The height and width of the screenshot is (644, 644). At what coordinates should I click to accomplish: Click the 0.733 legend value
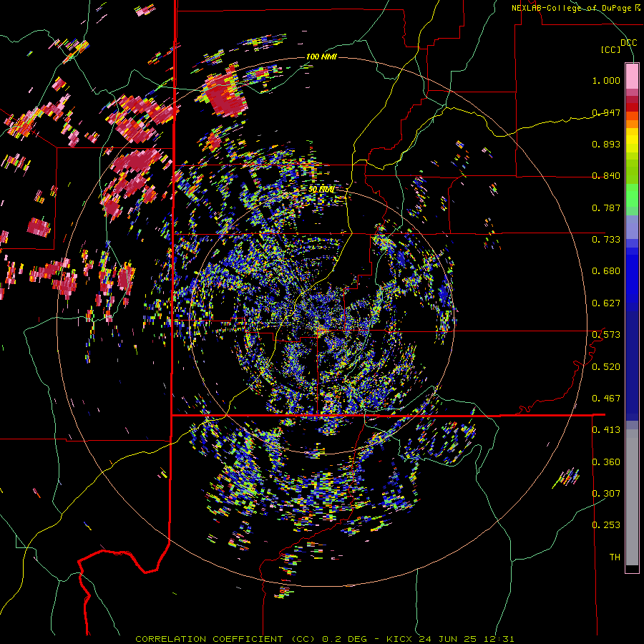tap(606, 240)
